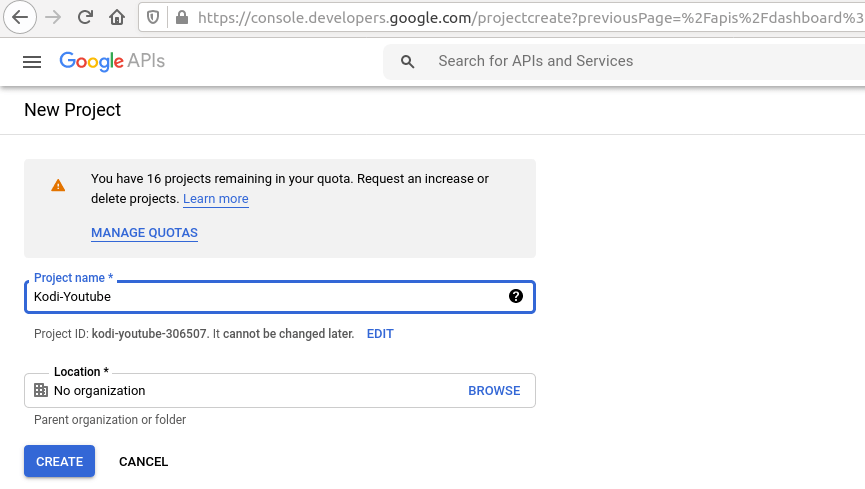Go to the browser home page
The width and height of the screenshot is (865, 489).
[x=117, y=17]
